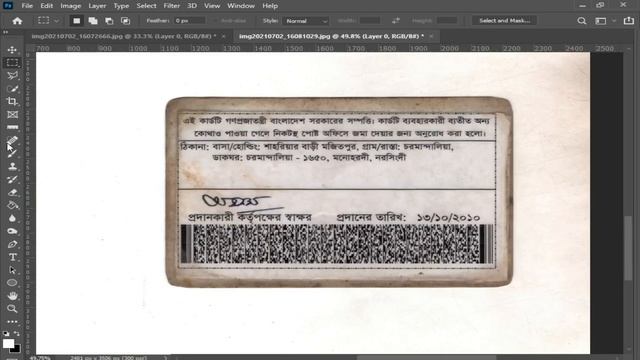Screen dimensions: 640x360
Task: Click the vertical canvas scrollbar
Action: (628, 248)
